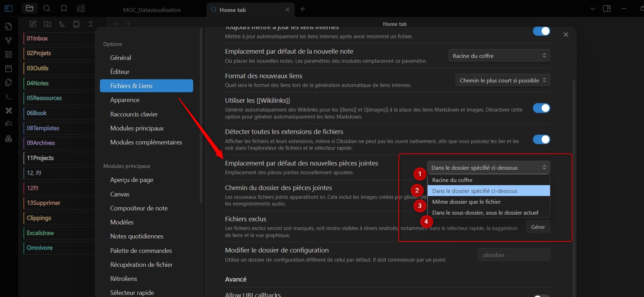The image size is (644, 297).
Task: Open 08Templates folder
Action: click(59, 128)
